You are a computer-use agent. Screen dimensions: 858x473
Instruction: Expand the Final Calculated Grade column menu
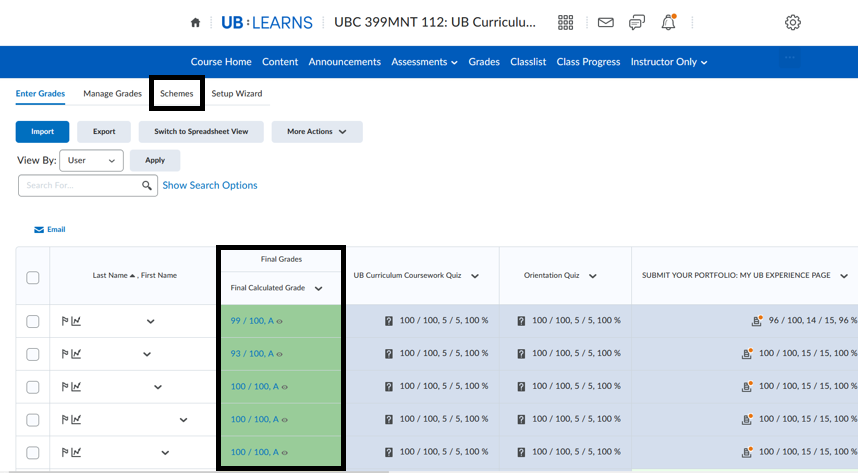coord(318,288)
